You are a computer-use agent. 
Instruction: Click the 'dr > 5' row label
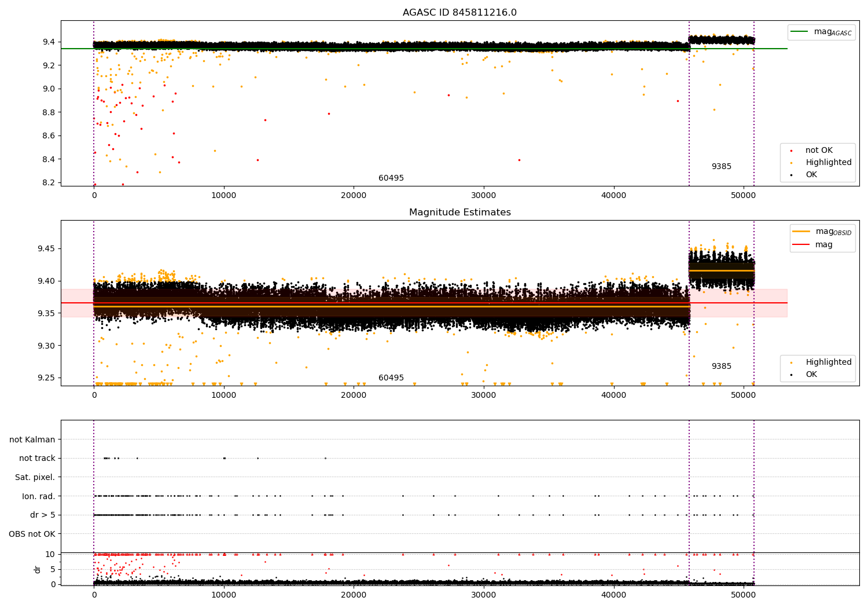tap(43, 515)
